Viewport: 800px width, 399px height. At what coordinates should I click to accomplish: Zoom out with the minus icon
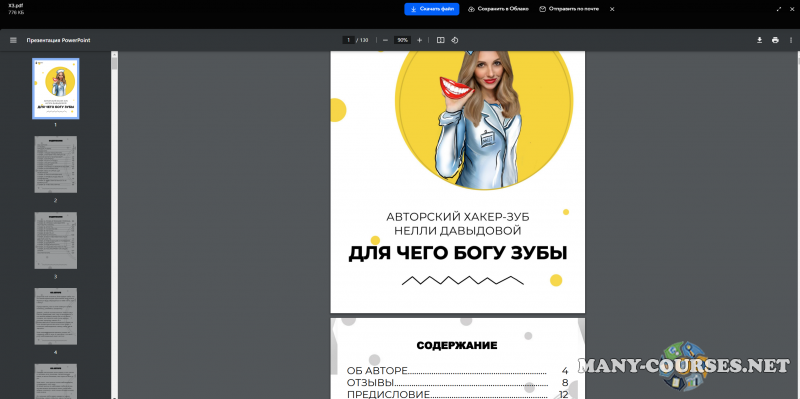coord(385,40)
